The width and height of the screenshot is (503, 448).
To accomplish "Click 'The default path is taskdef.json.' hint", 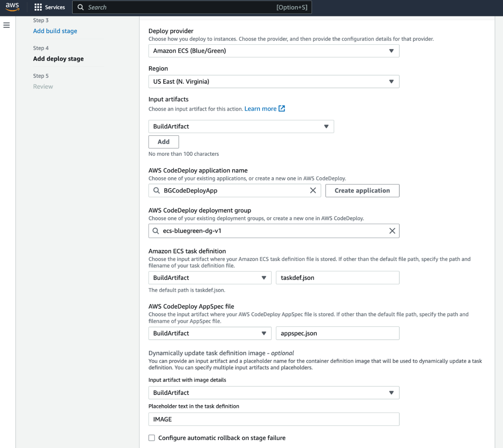I will (187, 290).
